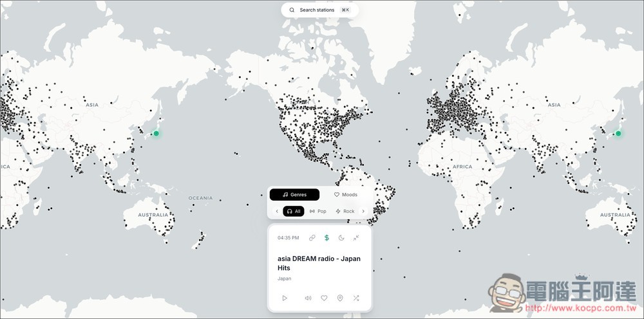Click the OCEANIA map label
Image resolution: width=644 pixels, height=319 pixels.
pos(200,198)
